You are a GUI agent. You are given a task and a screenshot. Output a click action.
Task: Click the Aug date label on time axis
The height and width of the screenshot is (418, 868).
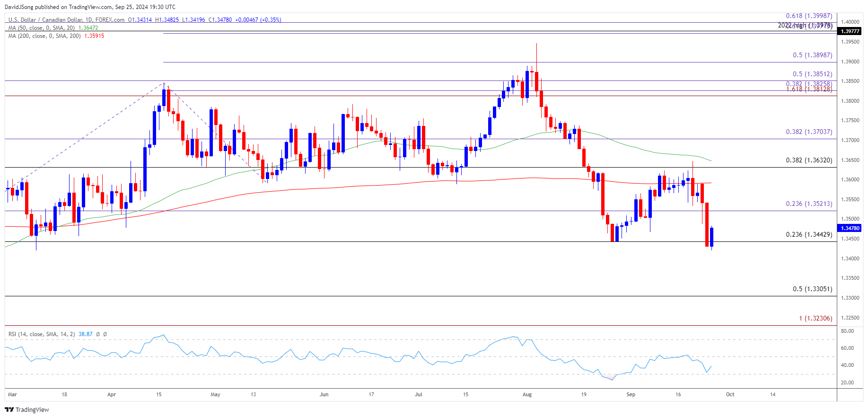point(527,394)
